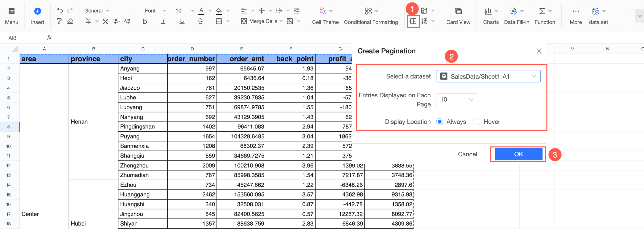Image resolution: width=644 pixels, height=229 pixels.
Task: Open the Font family dropdown
Action: click(155, 11)
